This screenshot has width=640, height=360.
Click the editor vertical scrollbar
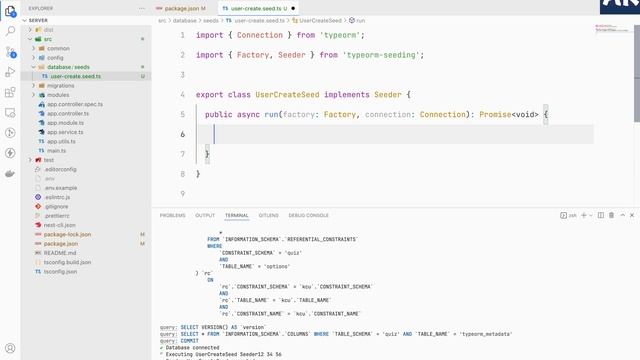click(637, 73)
